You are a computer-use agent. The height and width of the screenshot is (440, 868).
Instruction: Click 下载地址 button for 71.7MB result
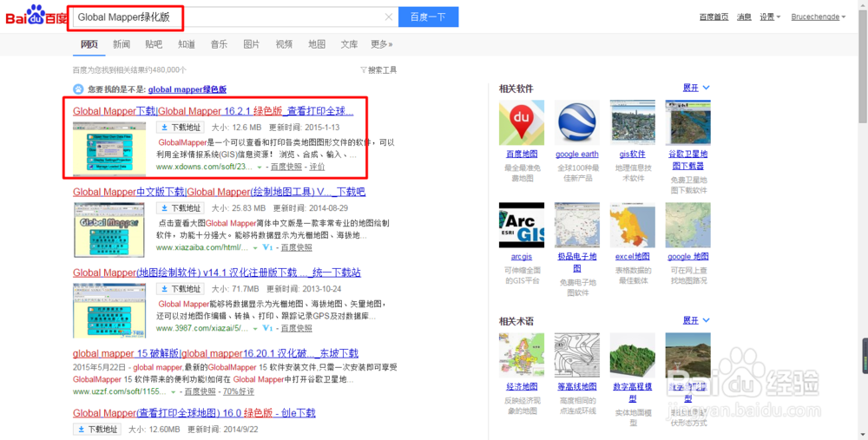pyautogui.click(x=181, y=289)
